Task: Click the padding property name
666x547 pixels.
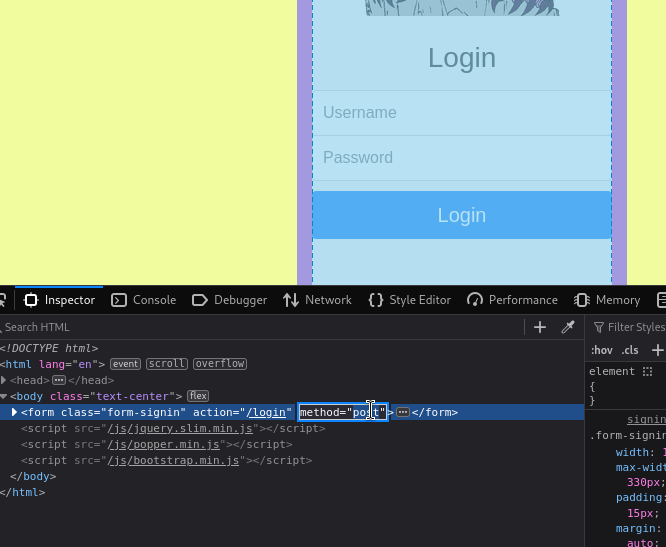Action: click(x=639, y=497)
